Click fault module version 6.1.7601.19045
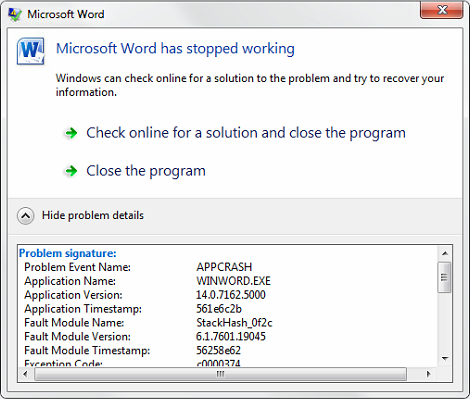Image resolution: width=470 pixels, height=399 pixels. (231, 337)
